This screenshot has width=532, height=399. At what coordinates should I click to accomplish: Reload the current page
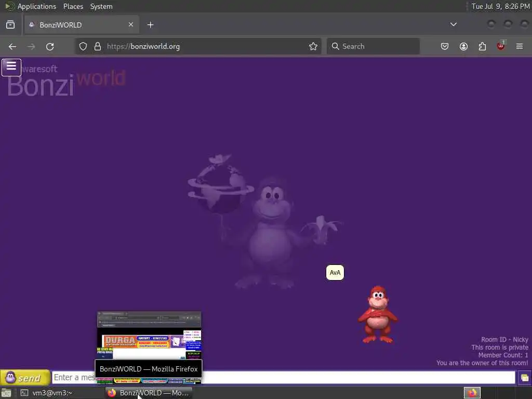tap(50, 46)
